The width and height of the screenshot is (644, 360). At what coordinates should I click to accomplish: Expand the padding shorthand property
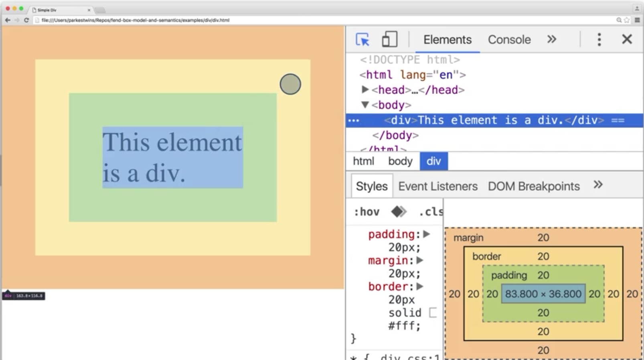pyautogui.click(x=427, y=234)
